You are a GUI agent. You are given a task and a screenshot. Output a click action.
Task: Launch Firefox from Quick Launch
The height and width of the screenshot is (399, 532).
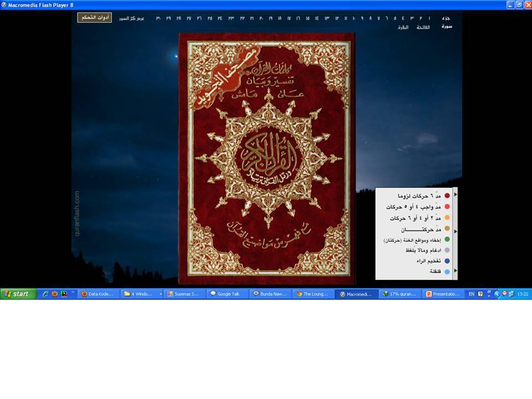[55, 294]
